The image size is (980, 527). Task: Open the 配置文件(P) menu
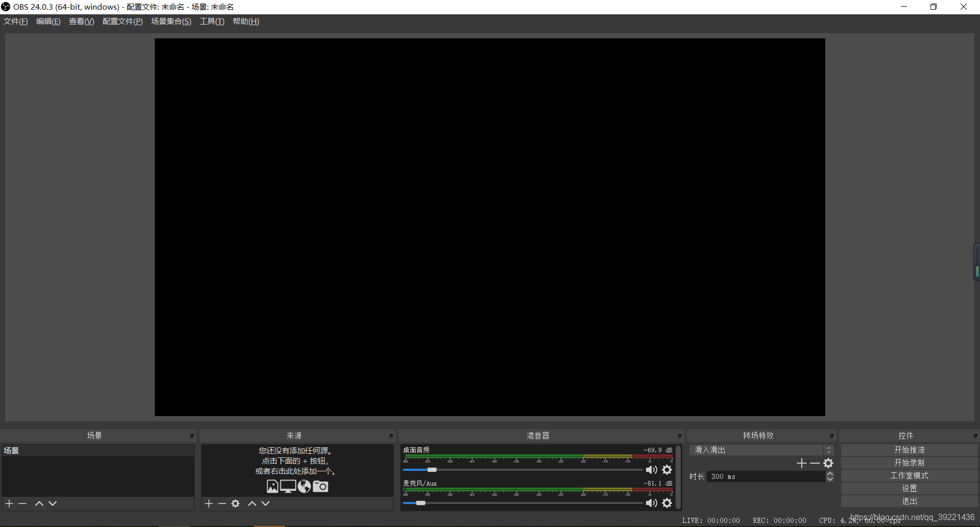point(123,21)
